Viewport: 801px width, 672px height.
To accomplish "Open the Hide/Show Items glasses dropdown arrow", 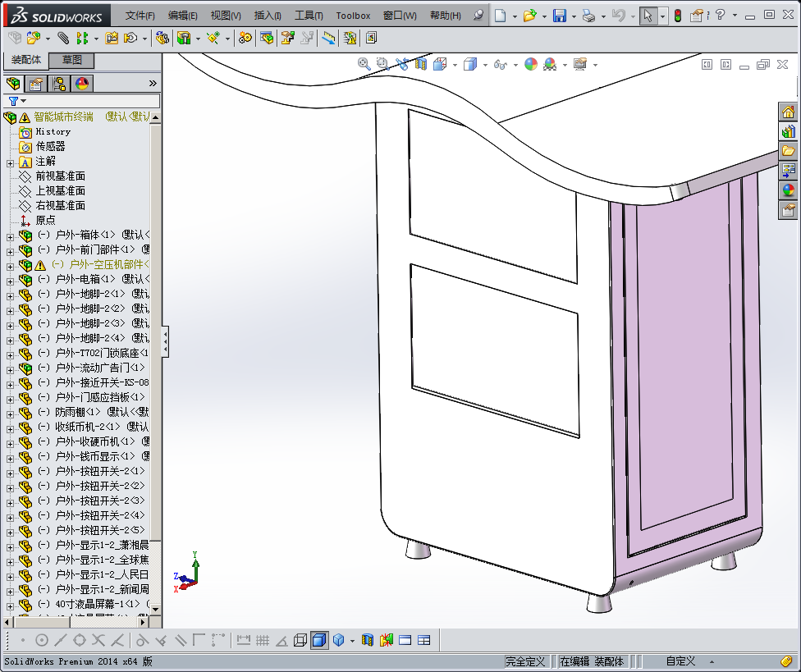I will point(515,65).
